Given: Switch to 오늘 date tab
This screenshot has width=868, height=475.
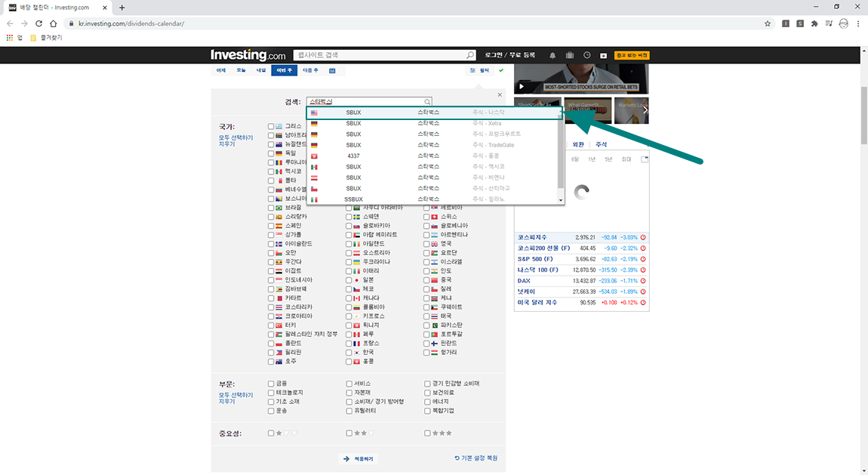Looking at the screenshot, I should [241, 70].
